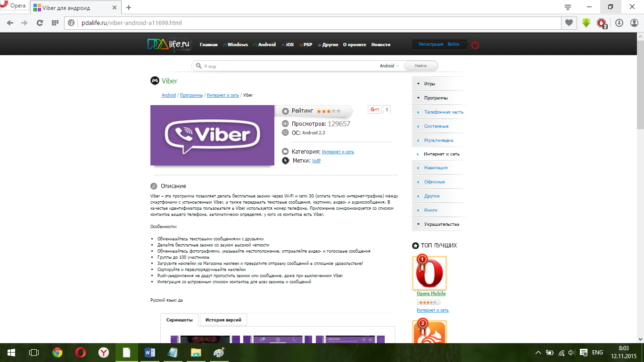Switch to the История версий tab
644x362 pixels.
click(223, 320)
